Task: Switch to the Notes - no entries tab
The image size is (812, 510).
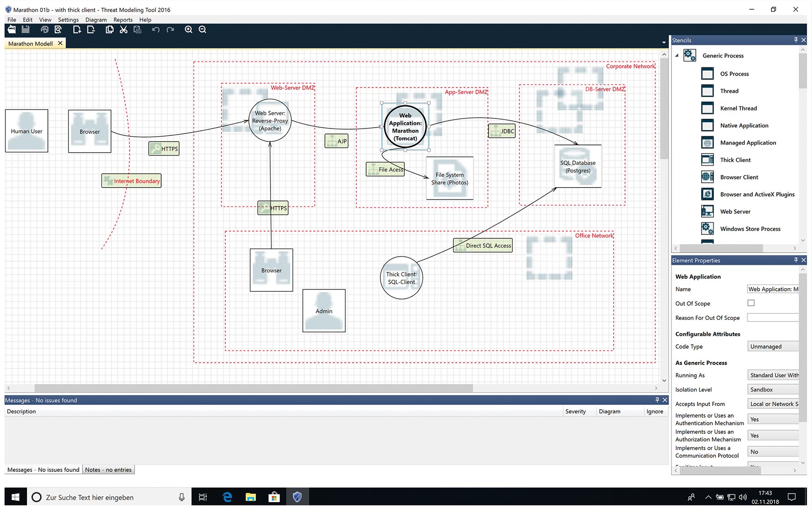Action: 109,469
